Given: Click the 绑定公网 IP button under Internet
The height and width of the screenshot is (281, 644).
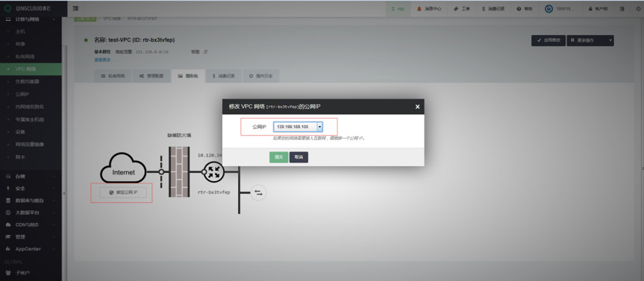Looking at the screenshot, I should [123, 192].
